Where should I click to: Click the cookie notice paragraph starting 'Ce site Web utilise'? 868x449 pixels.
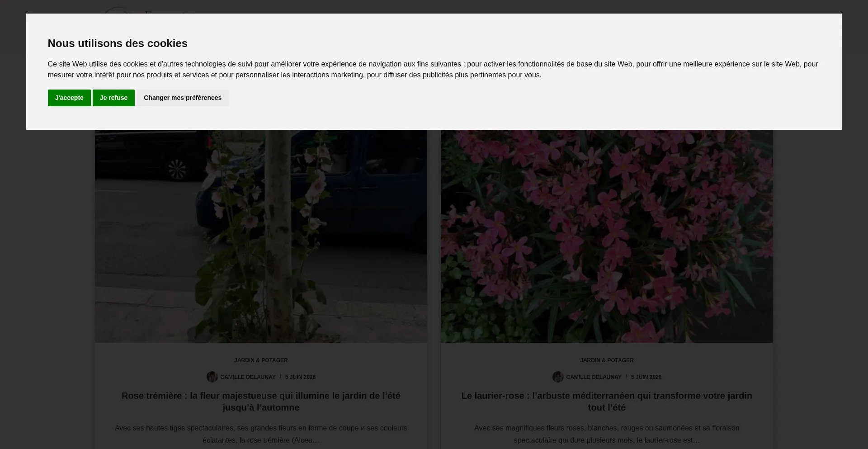(433, 70)
